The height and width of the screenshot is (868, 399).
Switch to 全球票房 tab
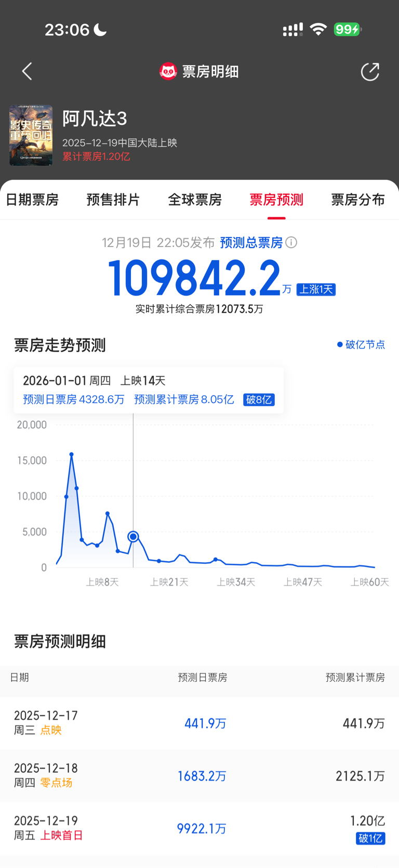(x=195, y=200)
